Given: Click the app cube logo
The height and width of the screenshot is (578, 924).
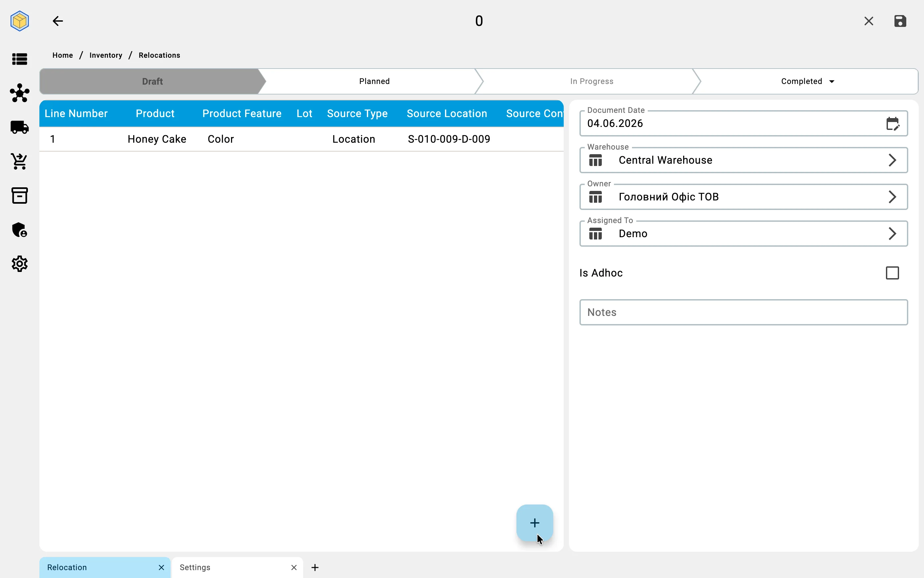Looking at the screenshot, I should pyautogui.click(x=19, y=21).
